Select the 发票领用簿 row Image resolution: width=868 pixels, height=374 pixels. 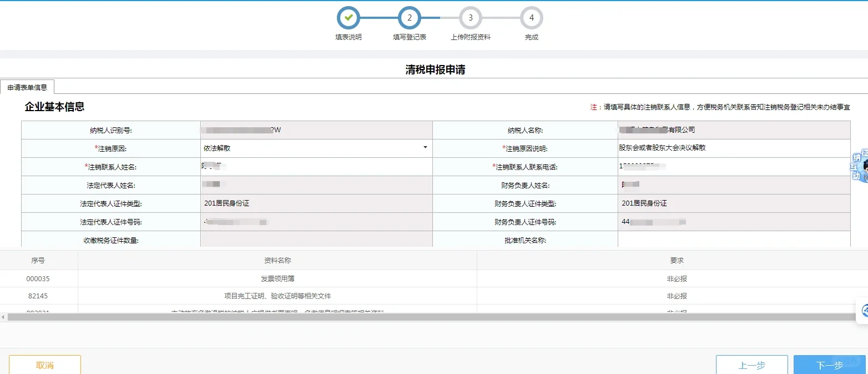point(277,279)
